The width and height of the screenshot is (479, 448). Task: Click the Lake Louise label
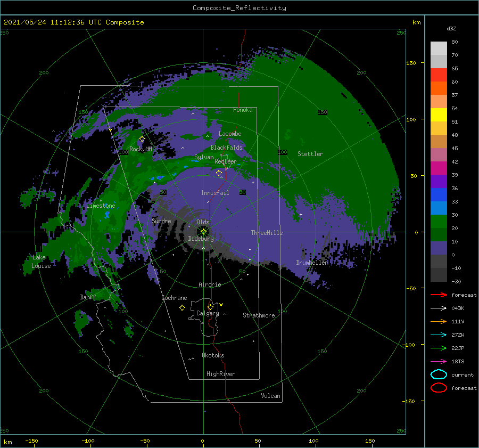click(41, 262)
